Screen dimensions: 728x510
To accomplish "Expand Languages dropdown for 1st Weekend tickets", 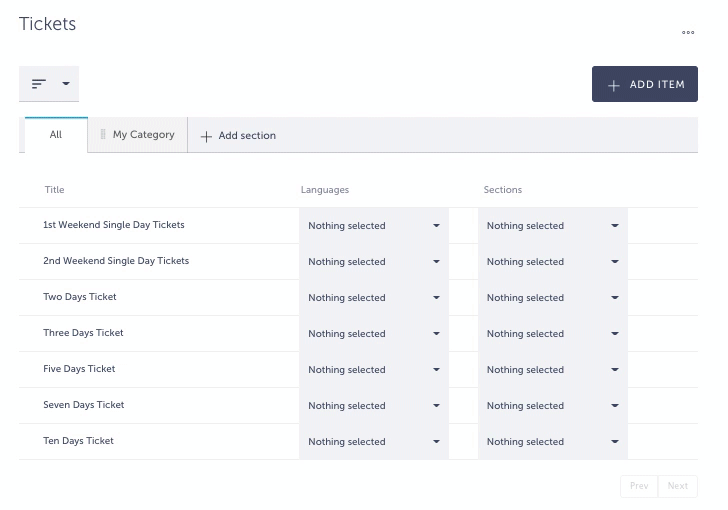I will coord(374,226).
